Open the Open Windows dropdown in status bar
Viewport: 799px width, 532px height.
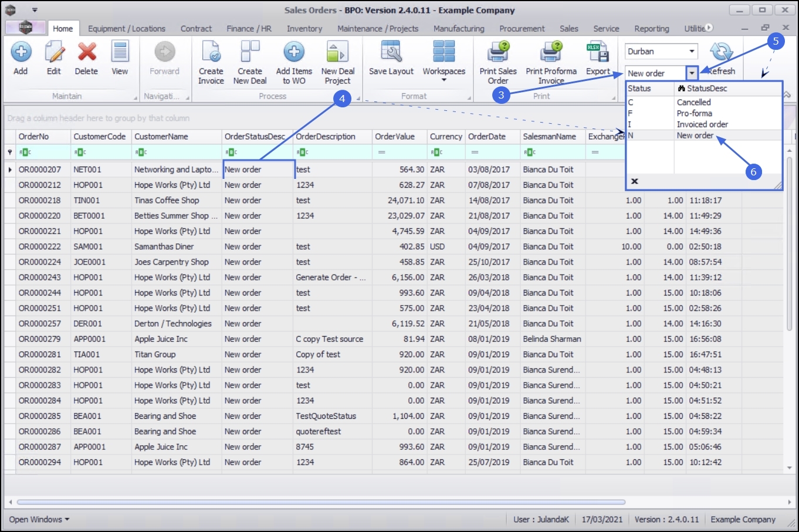39,519
